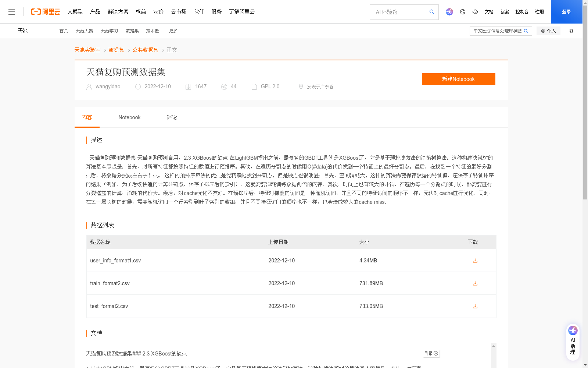This screenshot has height=368, width=588.
Task: Click the search magnifier in AI体验馆 box
Action: [431, 12]
